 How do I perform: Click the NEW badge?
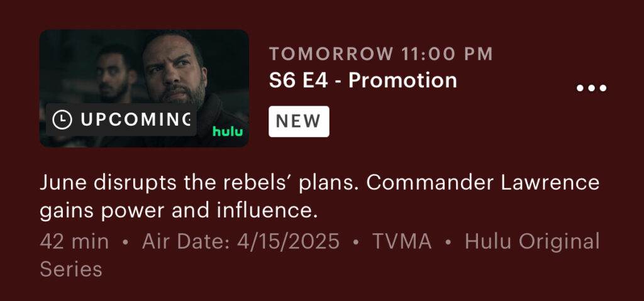point(299,121)
